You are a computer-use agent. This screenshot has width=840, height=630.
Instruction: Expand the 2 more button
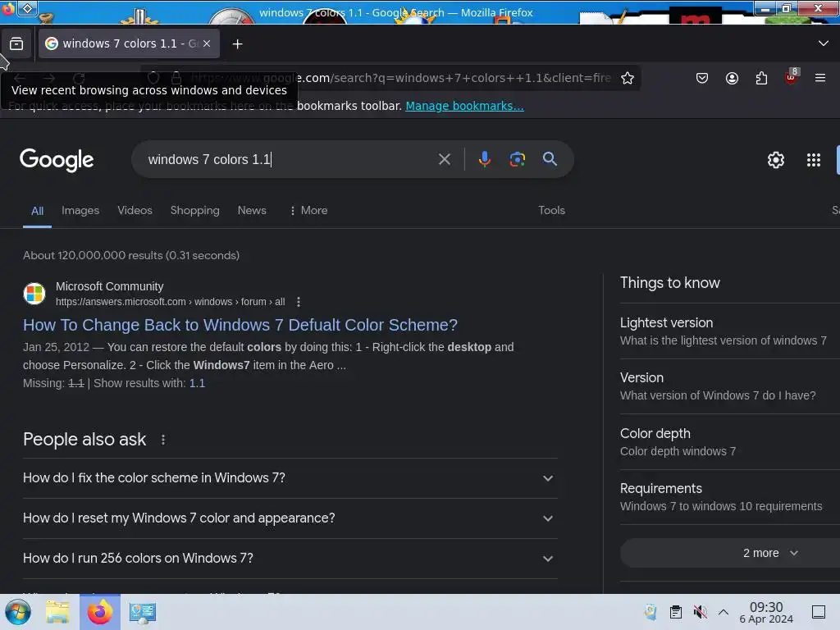point(729,554)
